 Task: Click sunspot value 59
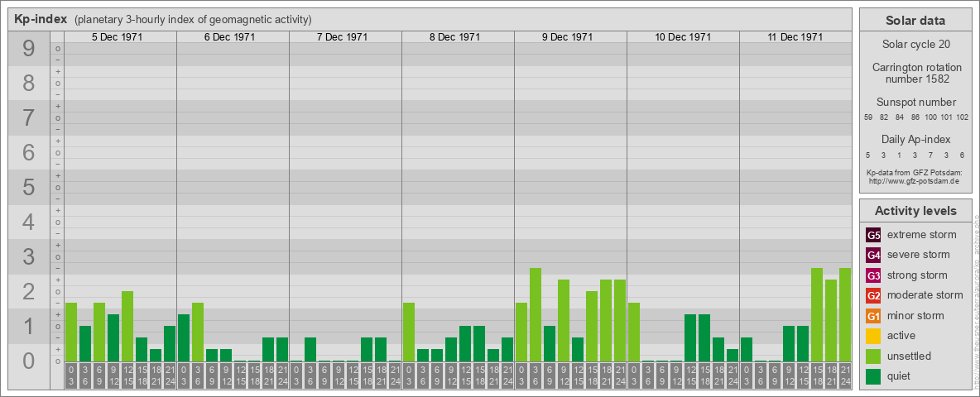point(868,117)
